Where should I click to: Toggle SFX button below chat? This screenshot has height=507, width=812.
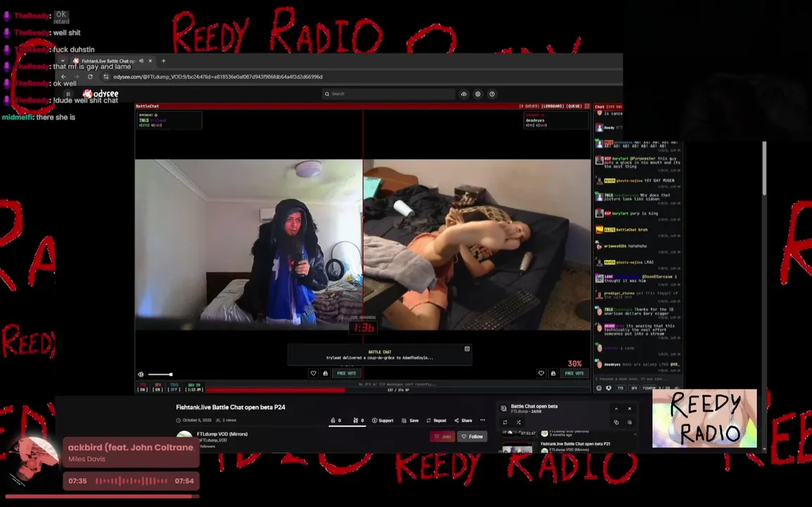click(634, 388)
